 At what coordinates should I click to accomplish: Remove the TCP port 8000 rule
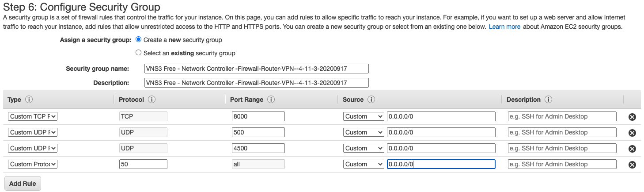tap(632, 117)
